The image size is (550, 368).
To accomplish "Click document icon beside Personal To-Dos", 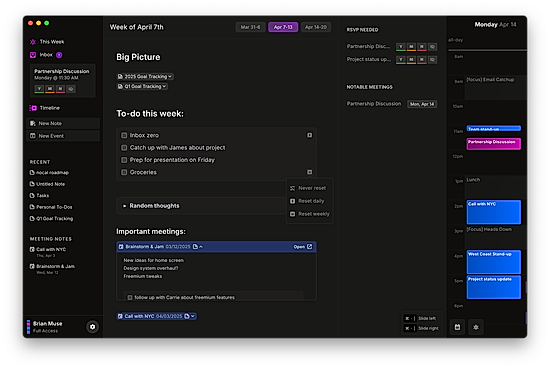I will click(32, 207).
